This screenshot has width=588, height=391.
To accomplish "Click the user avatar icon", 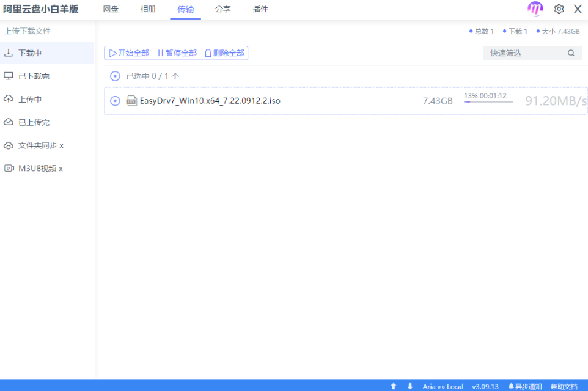I will (x=535, y=9).
